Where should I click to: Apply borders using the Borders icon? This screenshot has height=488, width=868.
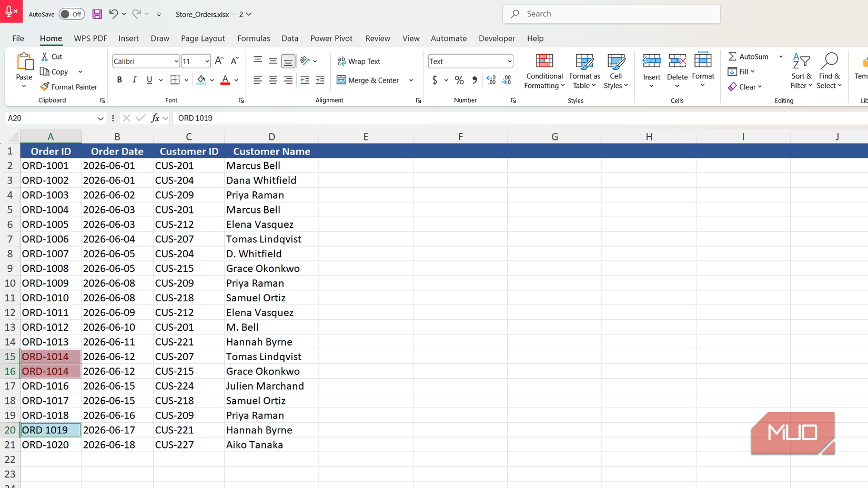175,80
